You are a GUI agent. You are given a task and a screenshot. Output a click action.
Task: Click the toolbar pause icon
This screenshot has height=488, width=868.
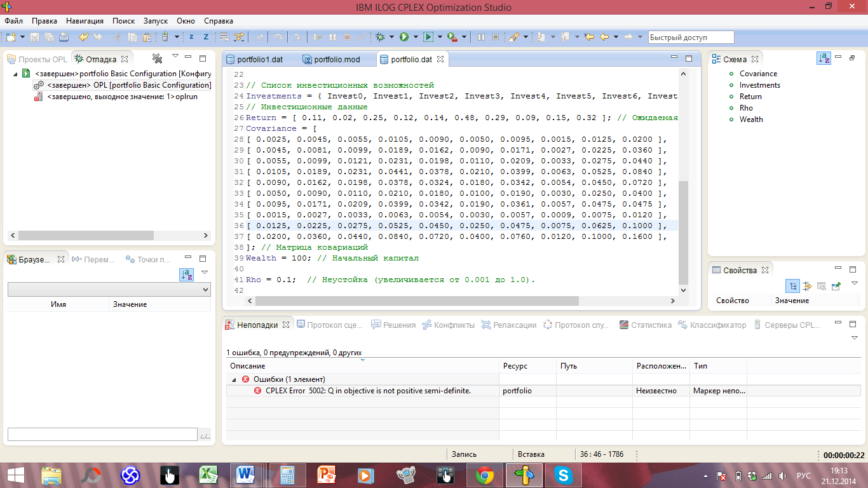click(x=481, y=37)
